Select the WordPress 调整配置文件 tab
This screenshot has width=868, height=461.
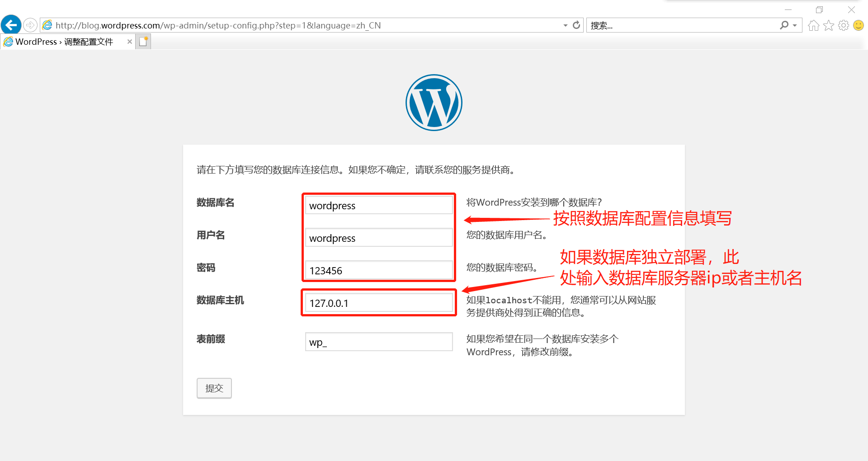pyautogui.click(x=64, y=42)
